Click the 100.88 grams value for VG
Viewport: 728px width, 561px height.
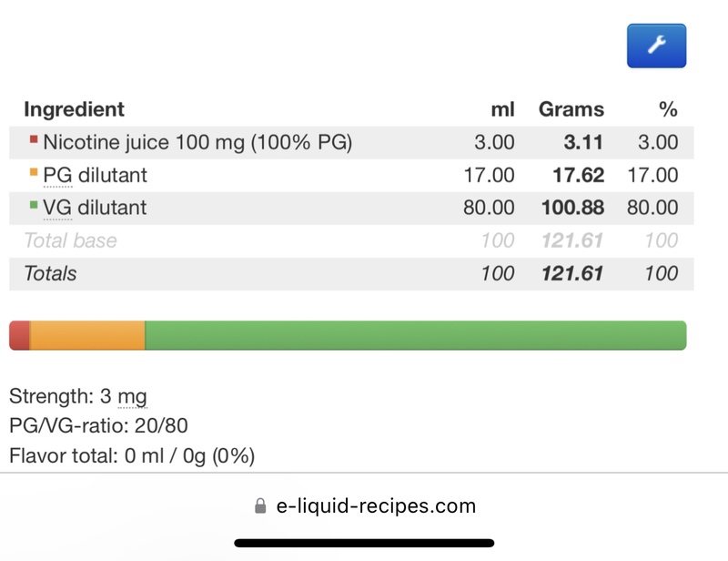(572, 208)
